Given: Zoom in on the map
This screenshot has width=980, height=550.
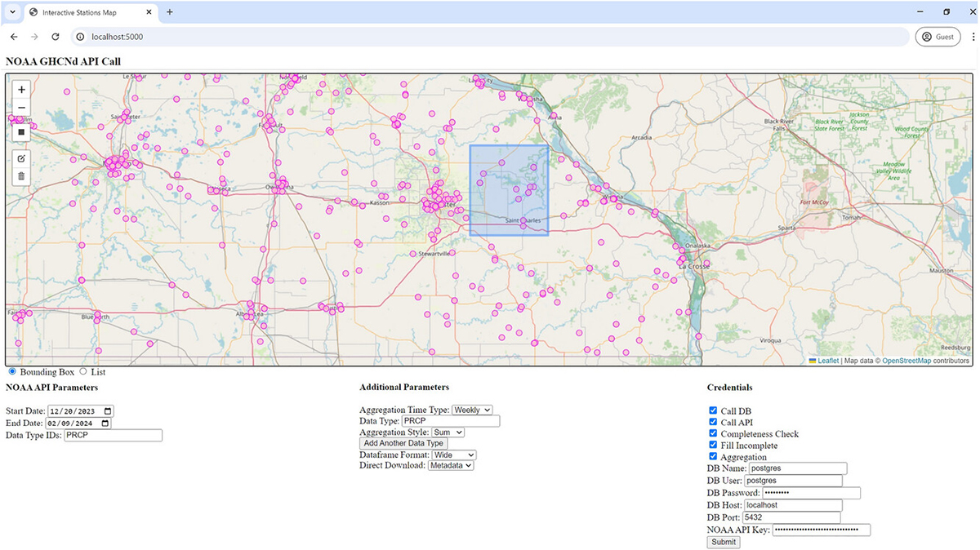Looking at the screenshot, I should (x=21, y=90).
